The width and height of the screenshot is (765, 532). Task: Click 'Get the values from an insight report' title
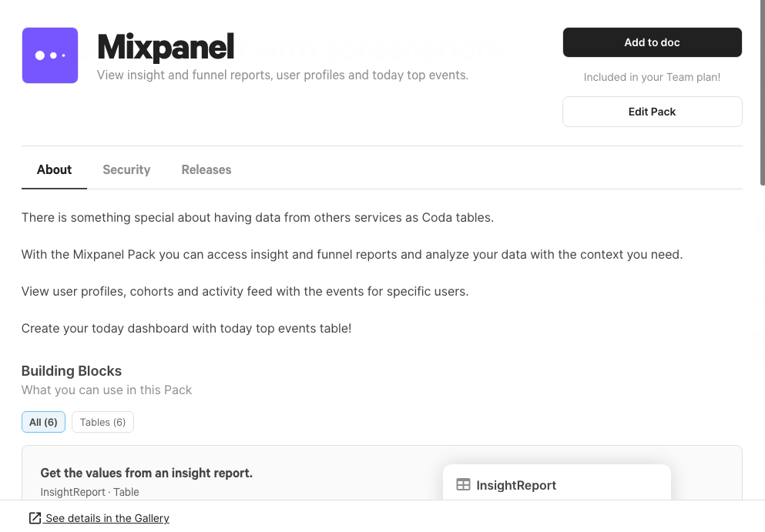tap(146, 473)
